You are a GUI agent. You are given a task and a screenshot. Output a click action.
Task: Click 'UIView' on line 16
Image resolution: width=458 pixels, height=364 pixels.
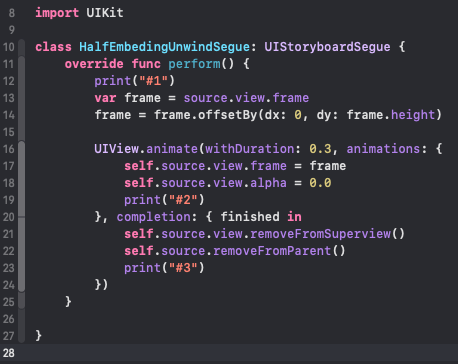[116, 149]
